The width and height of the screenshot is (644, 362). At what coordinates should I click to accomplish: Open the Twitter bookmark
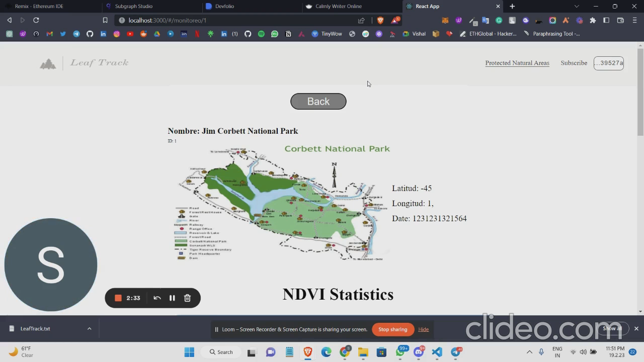[x=63, y=34]
